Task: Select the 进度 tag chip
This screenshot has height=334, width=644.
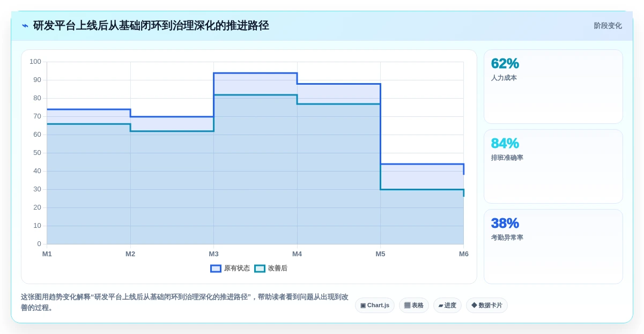Action: tap(447, 306)
